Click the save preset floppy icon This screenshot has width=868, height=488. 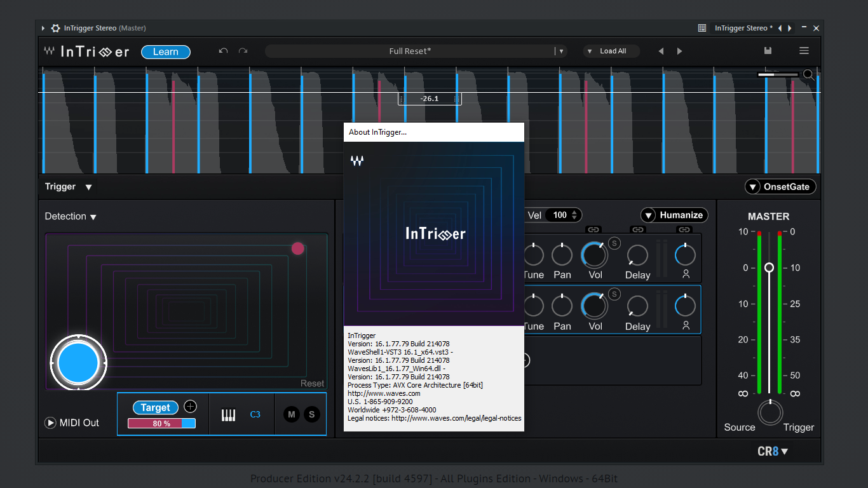[x=768, y=51]
